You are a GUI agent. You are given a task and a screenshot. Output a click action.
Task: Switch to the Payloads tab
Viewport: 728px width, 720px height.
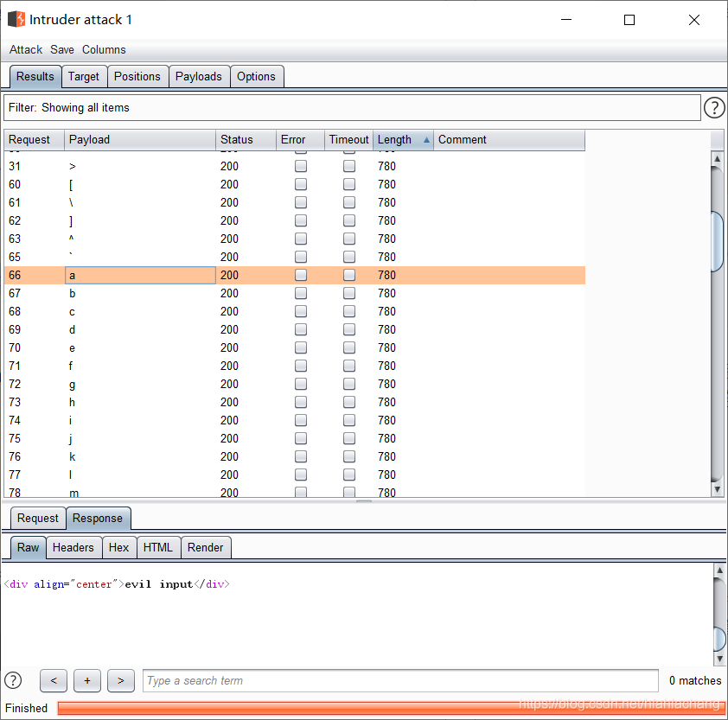point(199,77)
